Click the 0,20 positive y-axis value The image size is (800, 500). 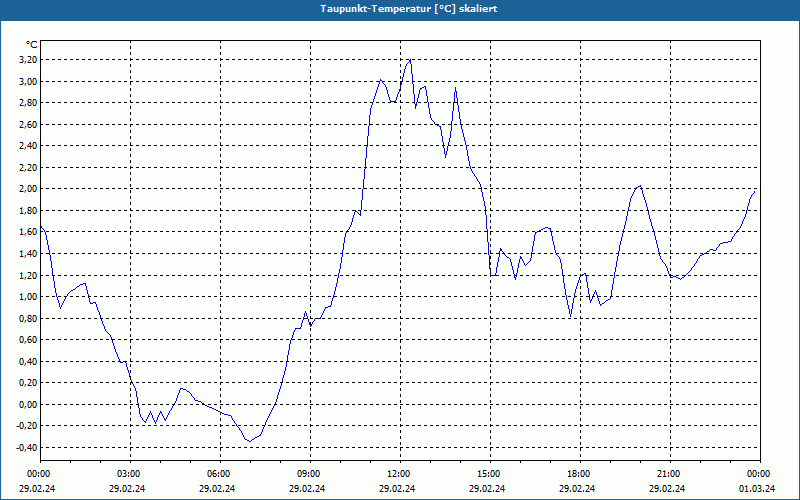pyautogui.click(x=28, y=383)
